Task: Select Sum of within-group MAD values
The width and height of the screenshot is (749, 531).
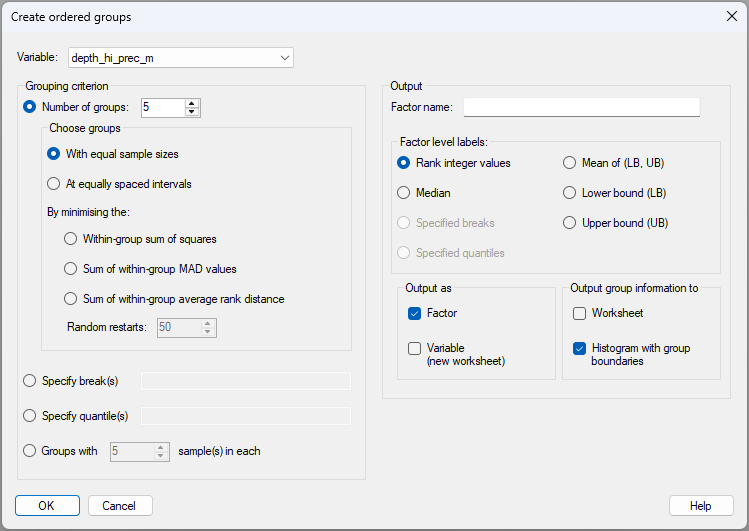Action: point(70,268)
